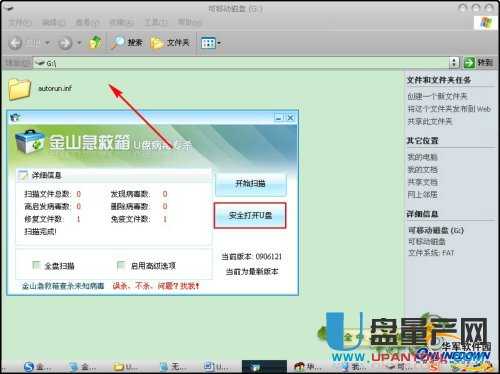The image size is (500, 374).
Task: Open the 查看(V) menu
Action: point(87,23)
